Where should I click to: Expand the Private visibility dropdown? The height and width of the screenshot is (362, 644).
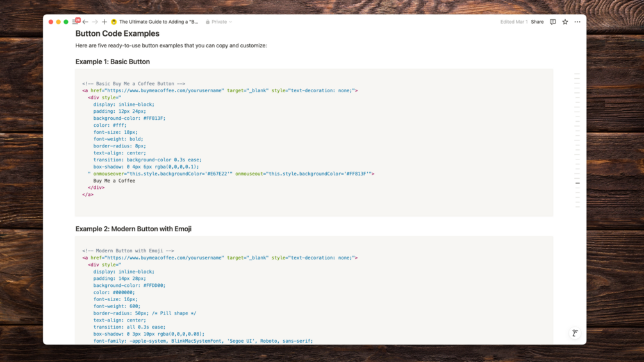219,22
